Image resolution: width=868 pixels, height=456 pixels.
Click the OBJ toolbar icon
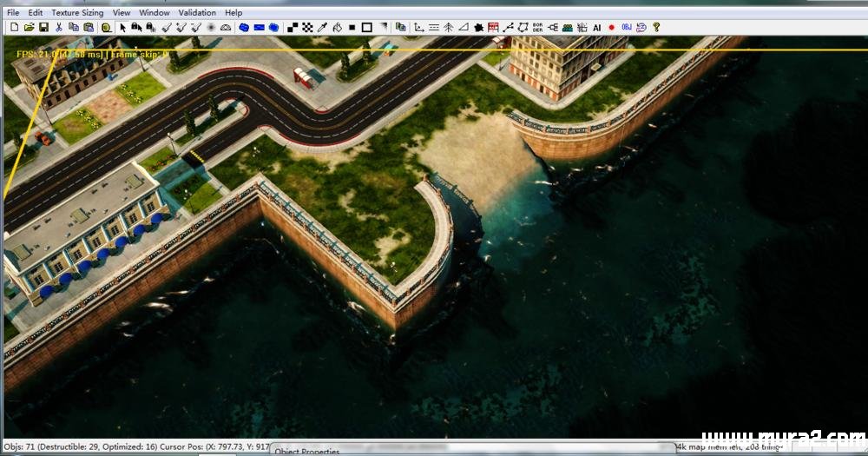(626, 27)
